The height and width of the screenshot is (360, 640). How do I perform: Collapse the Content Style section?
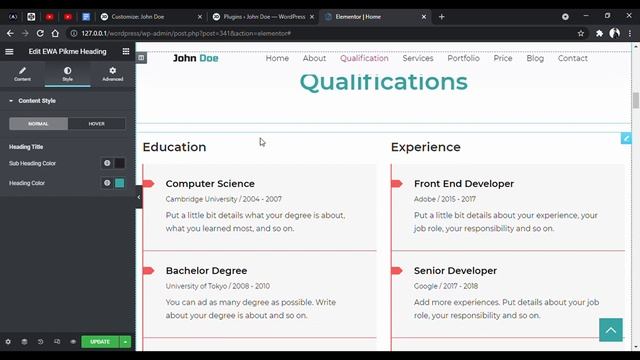33,101
